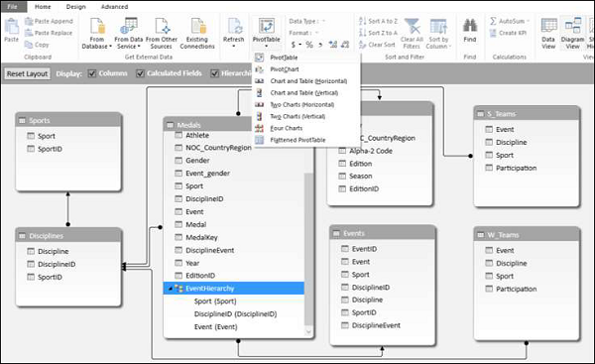Switch to the Advanced tab
Viewport: 595px width, 364px height.
115,7
